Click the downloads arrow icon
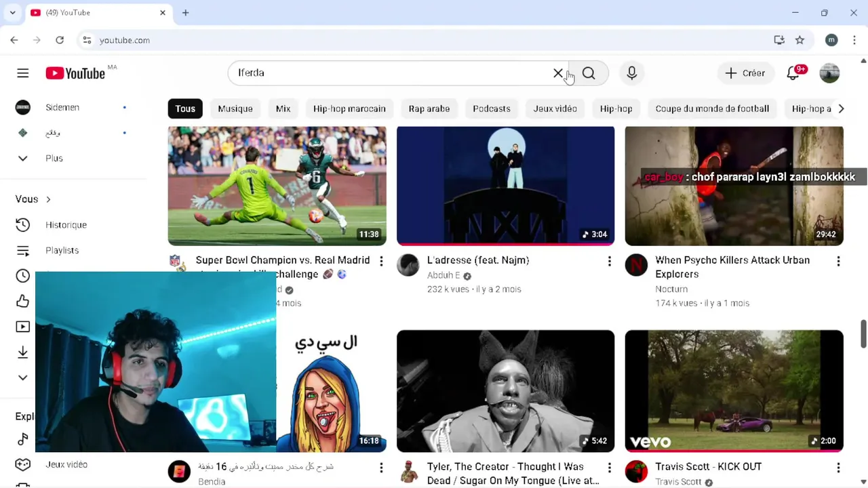 tap(23, 352)
